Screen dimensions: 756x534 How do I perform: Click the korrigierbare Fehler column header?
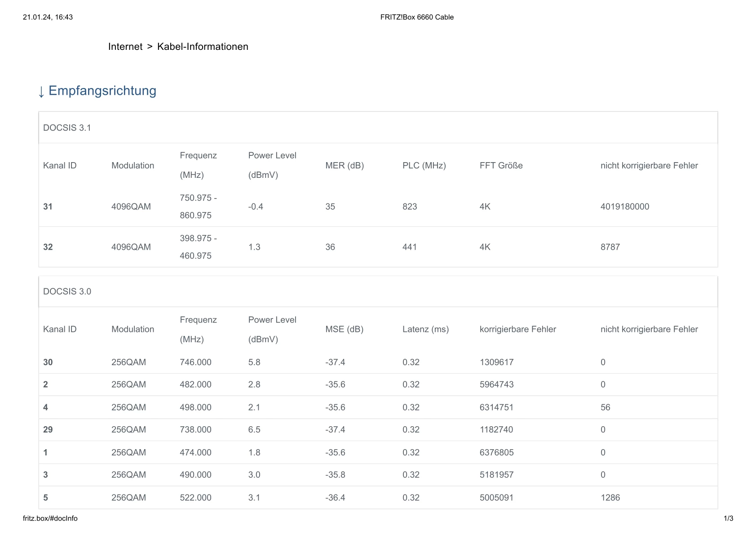[x=517, y=329]
